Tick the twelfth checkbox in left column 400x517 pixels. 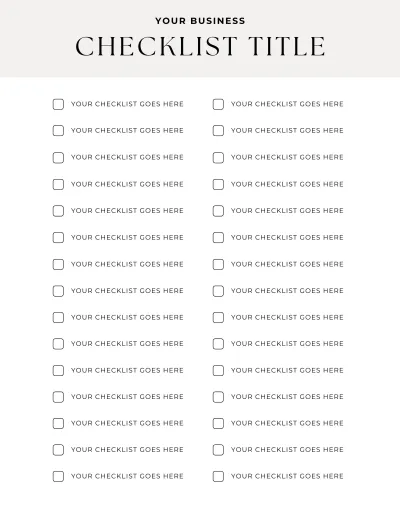(58, 397)
